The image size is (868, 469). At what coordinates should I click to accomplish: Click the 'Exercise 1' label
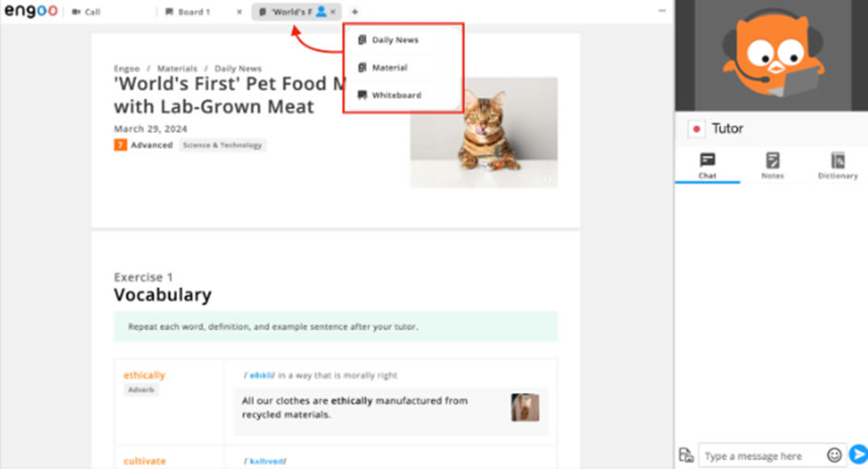tap(143, 277)
